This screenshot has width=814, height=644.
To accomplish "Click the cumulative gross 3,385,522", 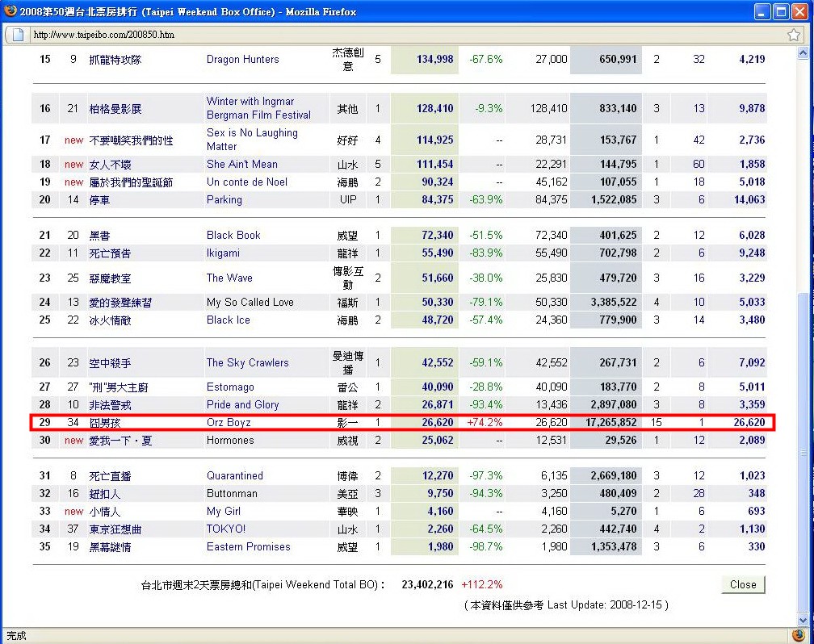I will [x=614, y=302].
